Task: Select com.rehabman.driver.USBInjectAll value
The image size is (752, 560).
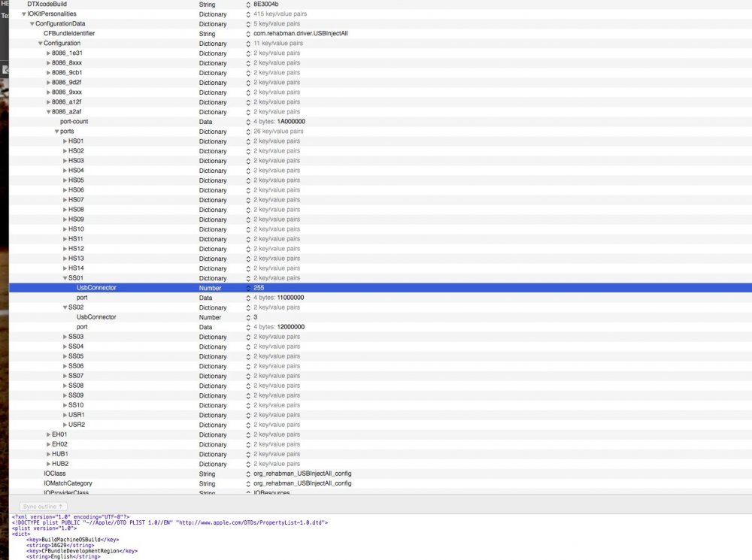Action: tap(301, 33)
